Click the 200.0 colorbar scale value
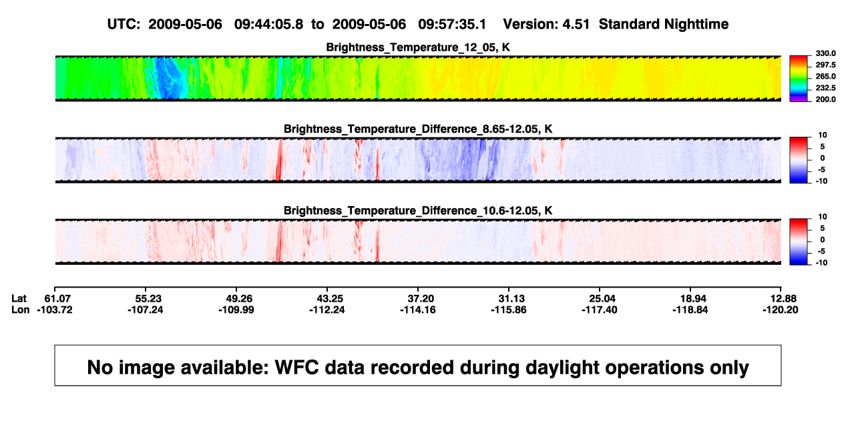Image resolution: width=868 pixels, height=445 pixels. pyautogui.click(x=826, y=99)
